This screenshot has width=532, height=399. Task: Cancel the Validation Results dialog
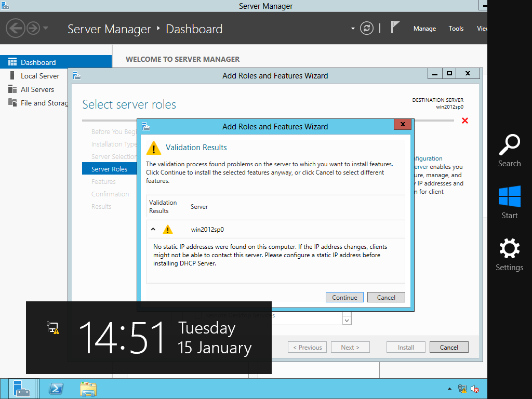pos(385,297)
